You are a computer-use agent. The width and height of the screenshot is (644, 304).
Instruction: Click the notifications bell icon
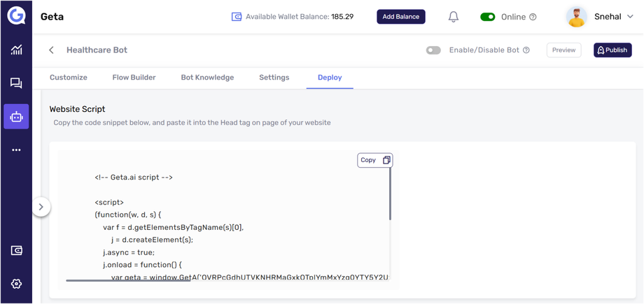click(x=454, y=17)
